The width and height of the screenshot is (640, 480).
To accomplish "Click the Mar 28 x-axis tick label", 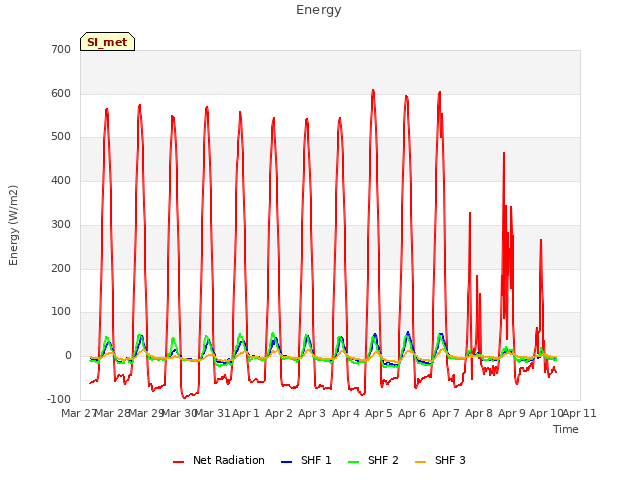I will point(112,413).
